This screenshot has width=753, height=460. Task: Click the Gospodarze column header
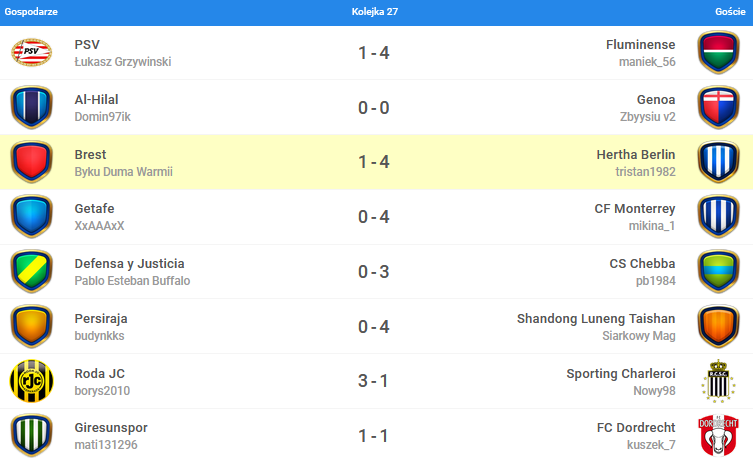point(31,12)
